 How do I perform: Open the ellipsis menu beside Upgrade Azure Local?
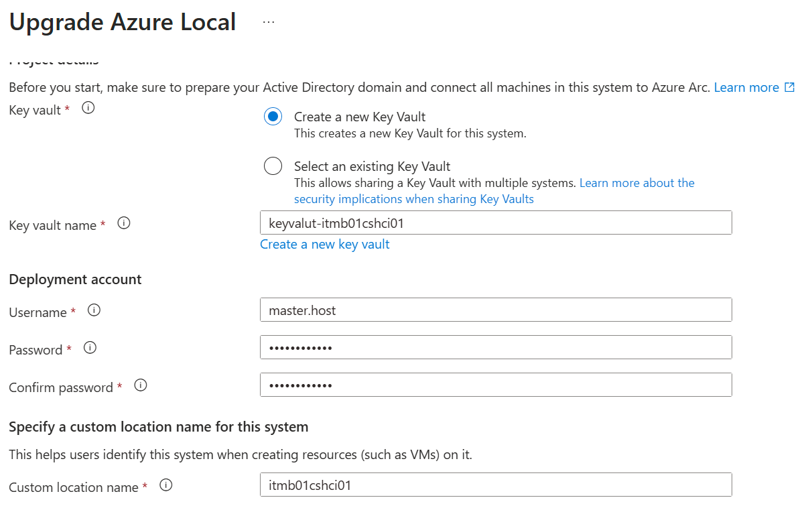click(x=269, y=21)
